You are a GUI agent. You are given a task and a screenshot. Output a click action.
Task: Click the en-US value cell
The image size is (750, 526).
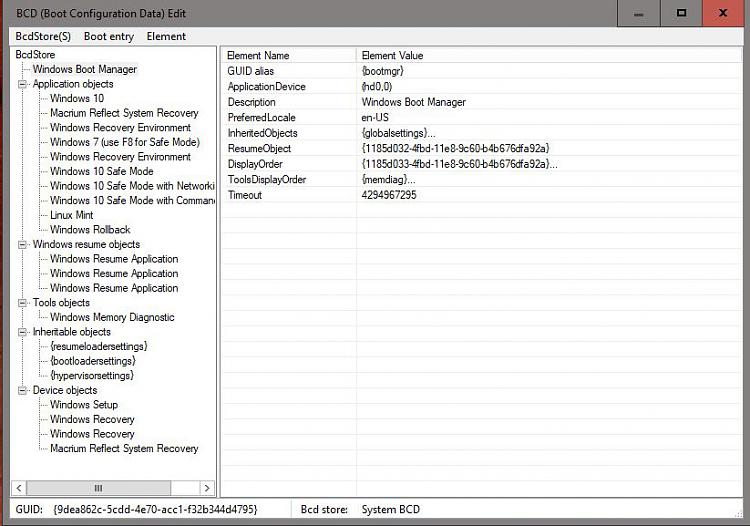375,118
